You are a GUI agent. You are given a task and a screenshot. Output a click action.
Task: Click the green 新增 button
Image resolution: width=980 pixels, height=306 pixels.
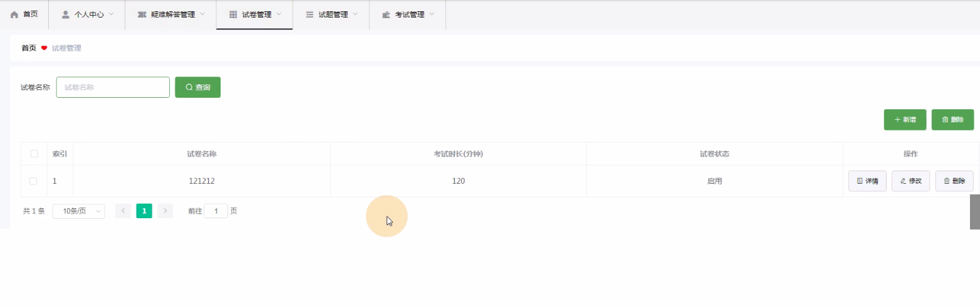[x=905, y=120]
